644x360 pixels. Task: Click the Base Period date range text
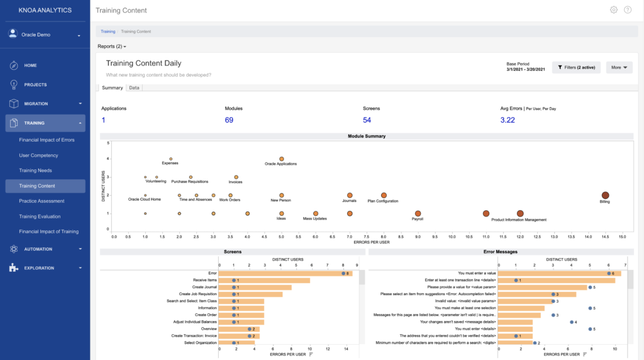526,69
